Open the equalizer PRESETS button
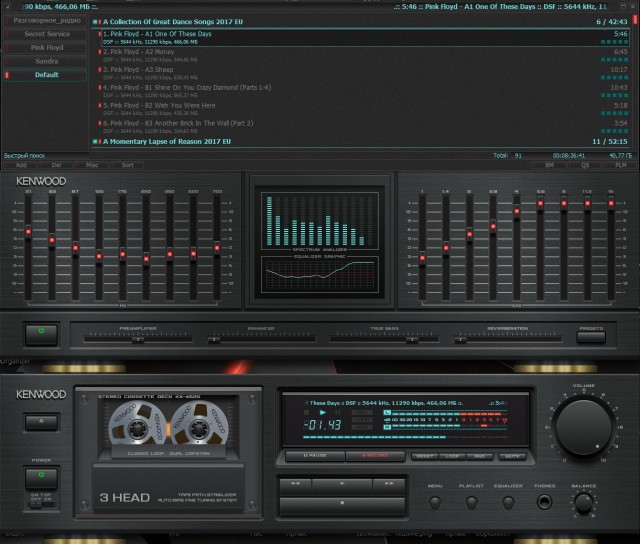The height and width of the screenshot is (544, 640). click(x=591, y=337)
